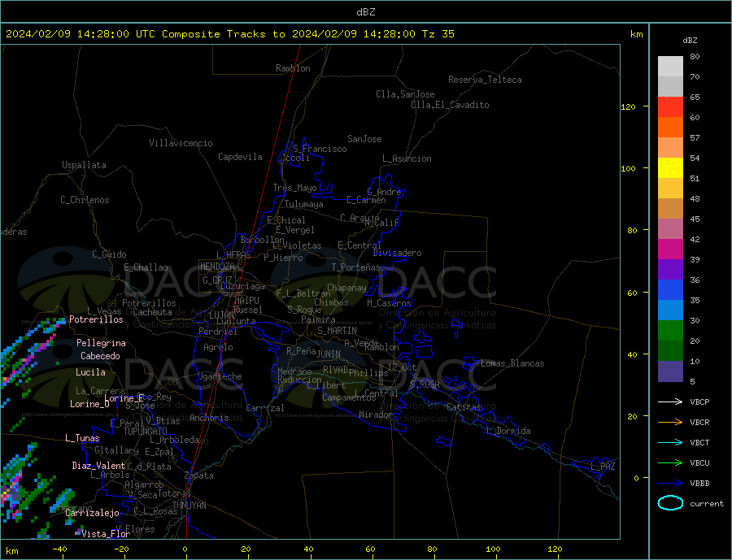This screenshot has height=560, width=732.
Task: Click the Tulumaya map label
Action: 304,204
